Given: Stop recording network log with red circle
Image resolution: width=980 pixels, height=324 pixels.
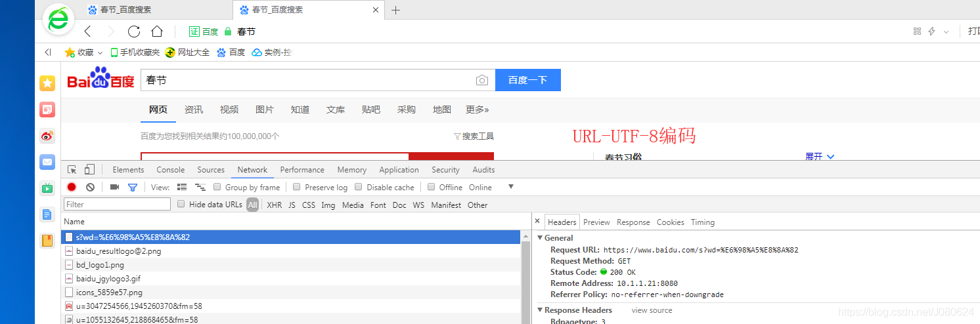Looking at the screenshot, I should tap(72, 187).
